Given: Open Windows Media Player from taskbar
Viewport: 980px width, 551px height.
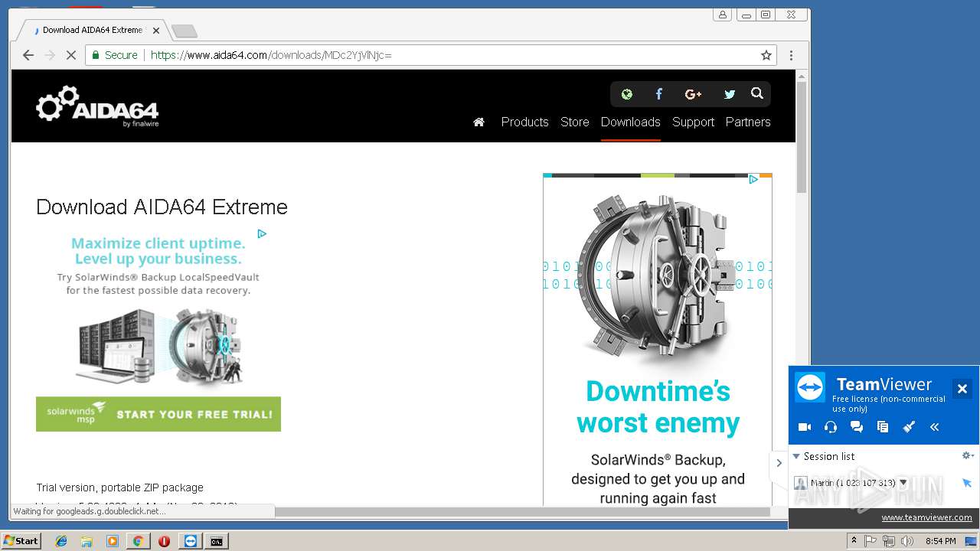Looking at the screenshot, I should [x=113, y=541].
